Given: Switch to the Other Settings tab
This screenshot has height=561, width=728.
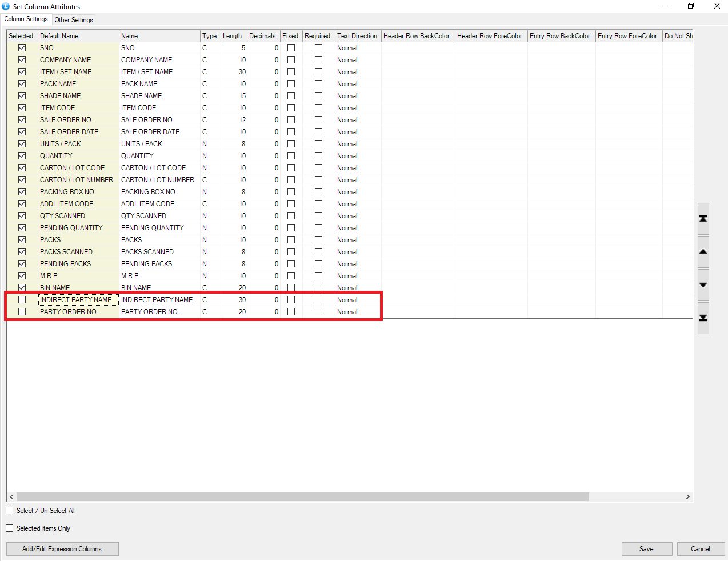Looking at the screenshot, I should tap(74, 20).
